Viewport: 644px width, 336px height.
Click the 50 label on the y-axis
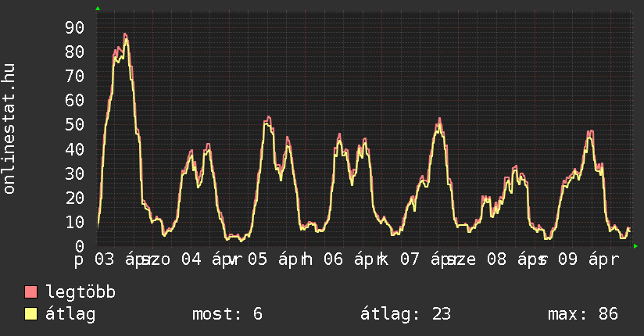[74, 125]
